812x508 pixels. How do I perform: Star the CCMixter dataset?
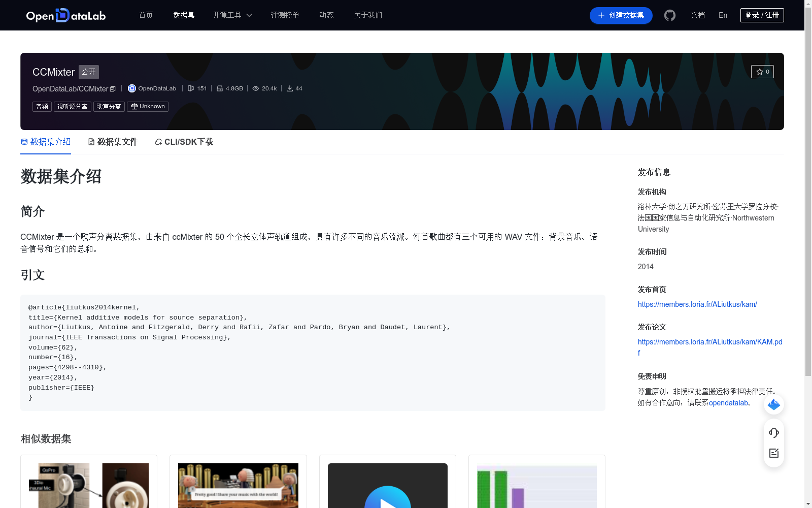pyautogui.click(x=762, y=72)
